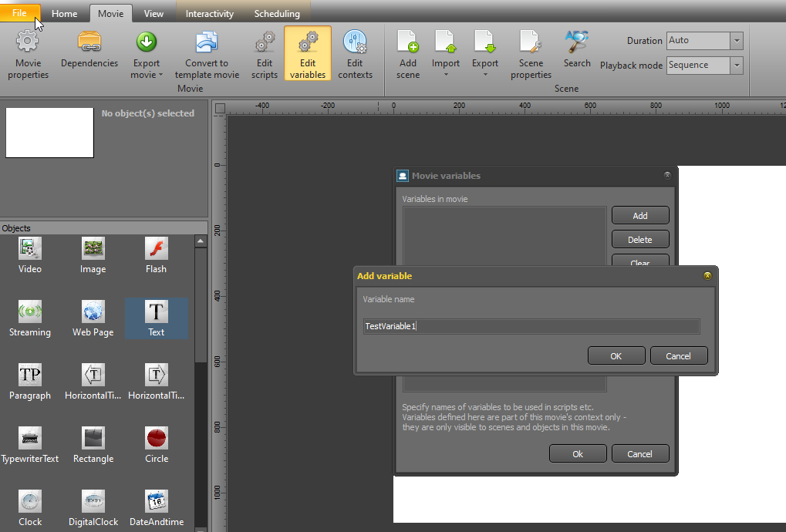Viewport: 786px width, 532px height.
Task: Select the right-arrow HorizontalTicker object
Action: click(156, 381)
